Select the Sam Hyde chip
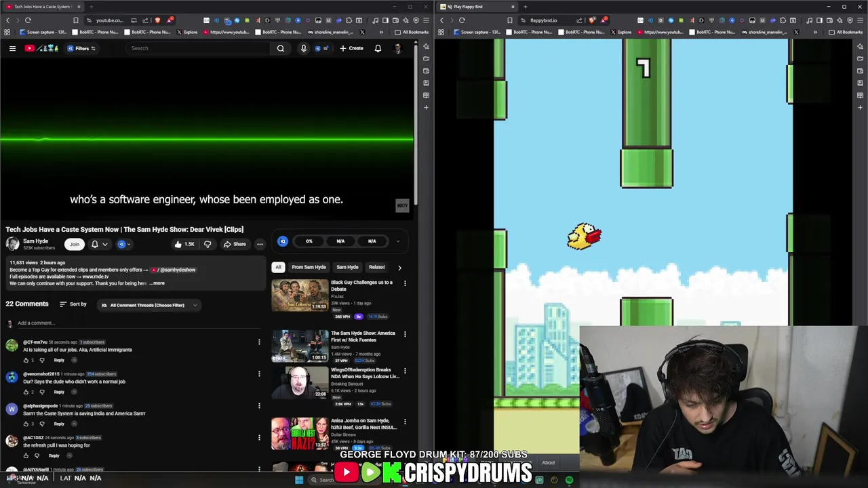The image size is (868, 488). (x=347, y=267)
